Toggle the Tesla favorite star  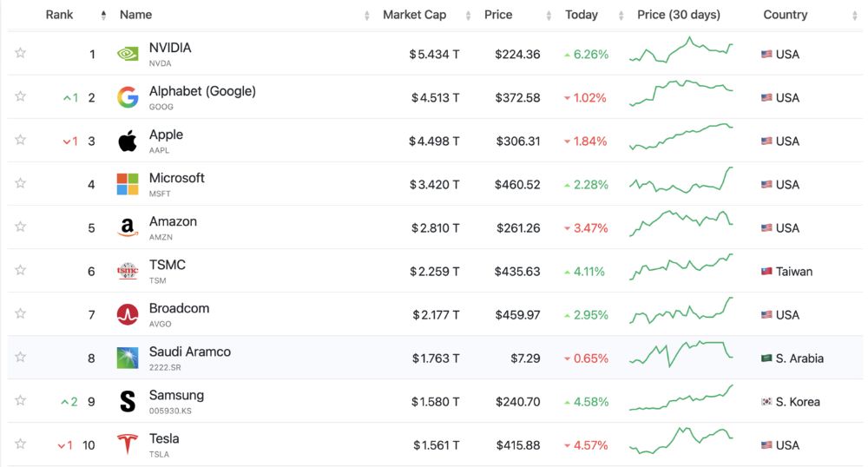click(21, 444)
